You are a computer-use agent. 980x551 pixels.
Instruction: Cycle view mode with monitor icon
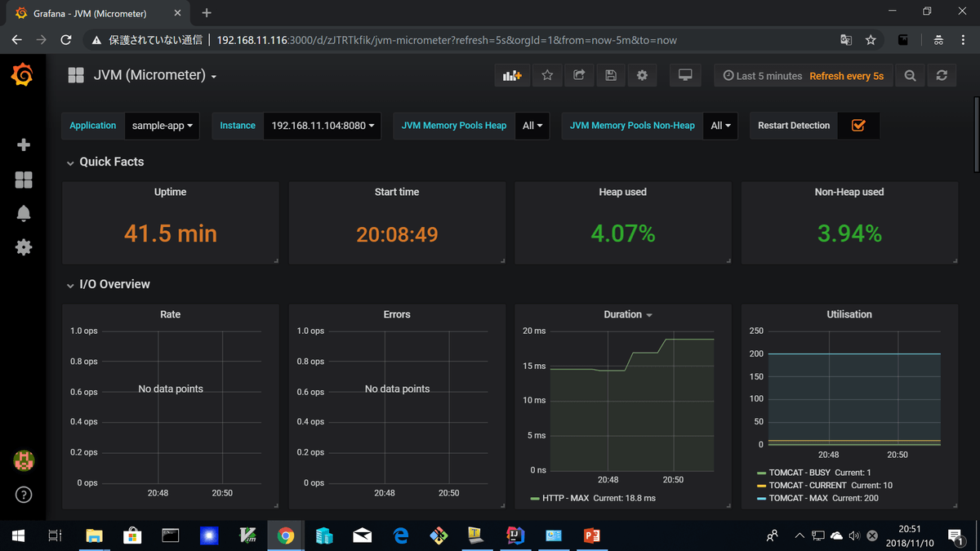click(685, 75)
